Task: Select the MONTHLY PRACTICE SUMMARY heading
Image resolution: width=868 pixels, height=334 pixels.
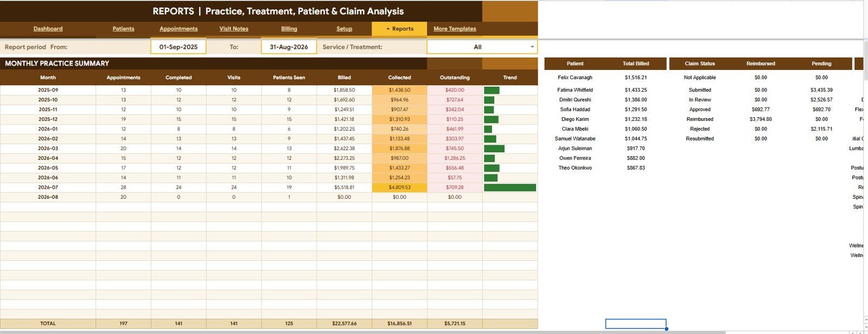Action: 57,63
